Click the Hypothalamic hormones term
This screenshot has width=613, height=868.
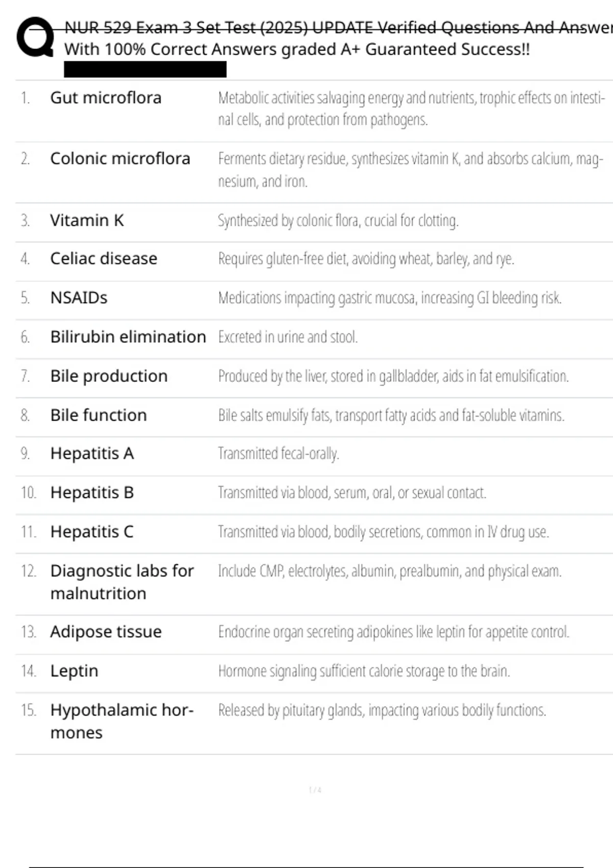pyautogui.click(x=122, y=721)
